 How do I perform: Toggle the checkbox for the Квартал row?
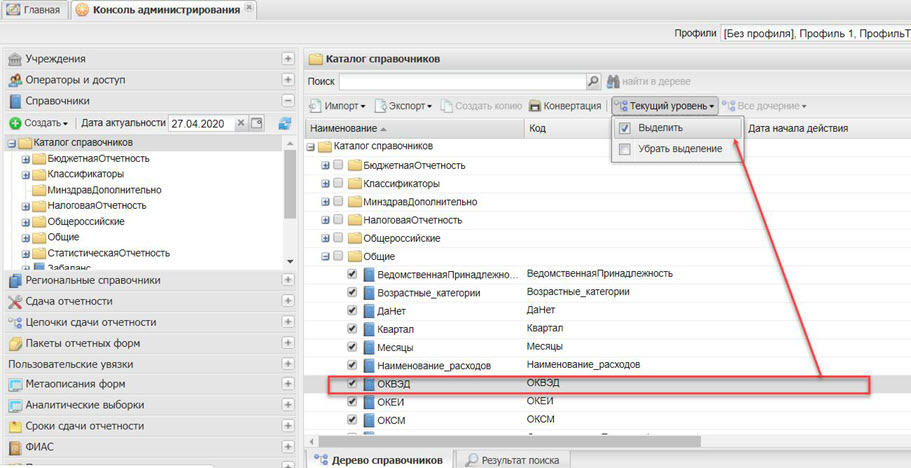point(352,329)
